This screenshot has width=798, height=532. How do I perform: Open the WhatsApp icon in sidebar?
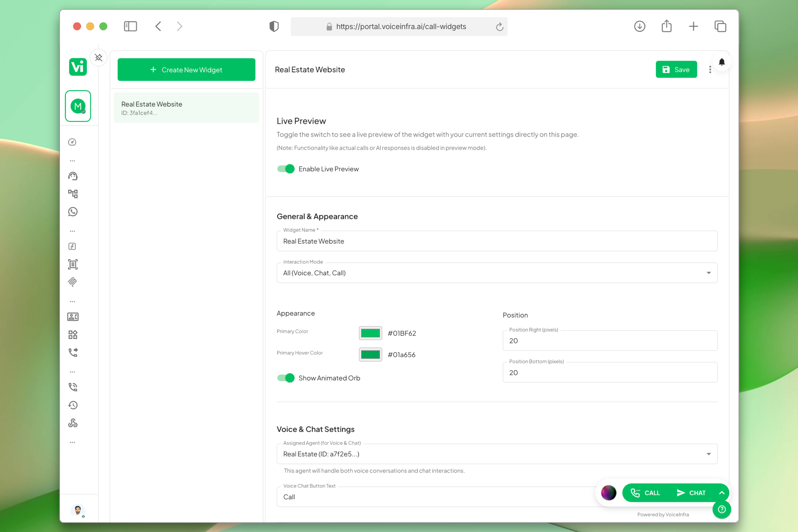73,212
